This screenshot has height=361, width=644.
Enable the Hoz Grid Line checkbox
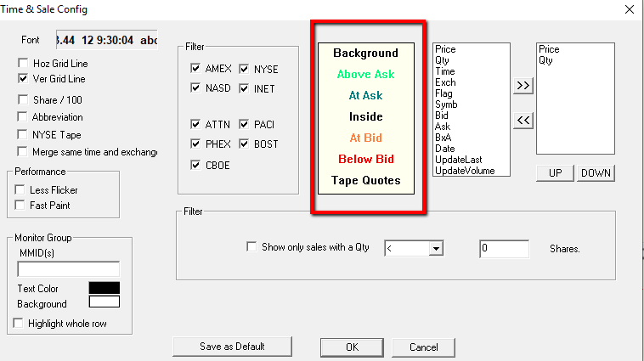[x=22, y=64]
